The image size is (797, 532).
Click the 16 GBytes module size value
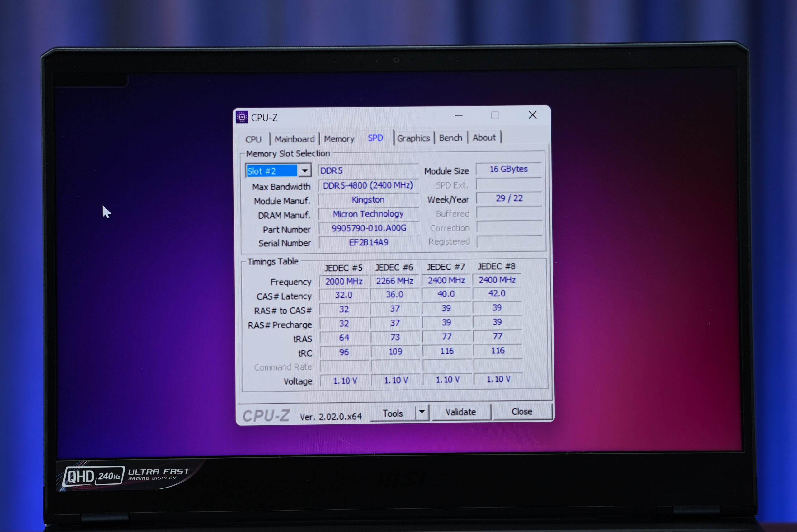point(508,169)
